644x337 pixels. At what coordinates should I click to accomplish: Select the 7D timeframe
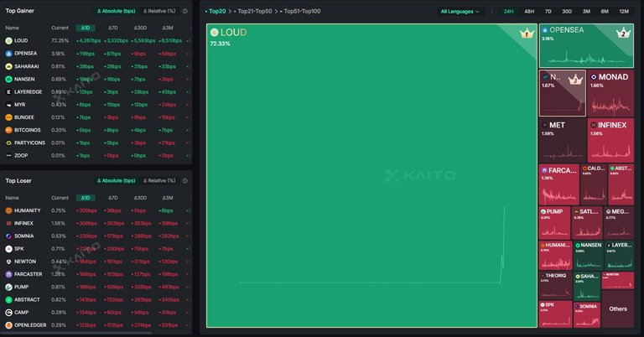[x=548, y=12]
